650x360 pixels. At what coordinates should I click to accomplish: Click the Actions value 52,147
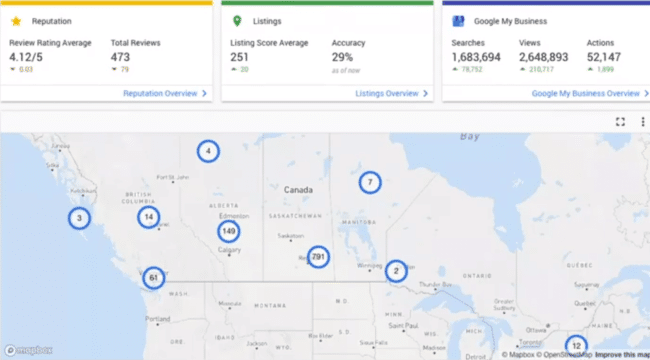pyautogui.click(x=604, y=57)
